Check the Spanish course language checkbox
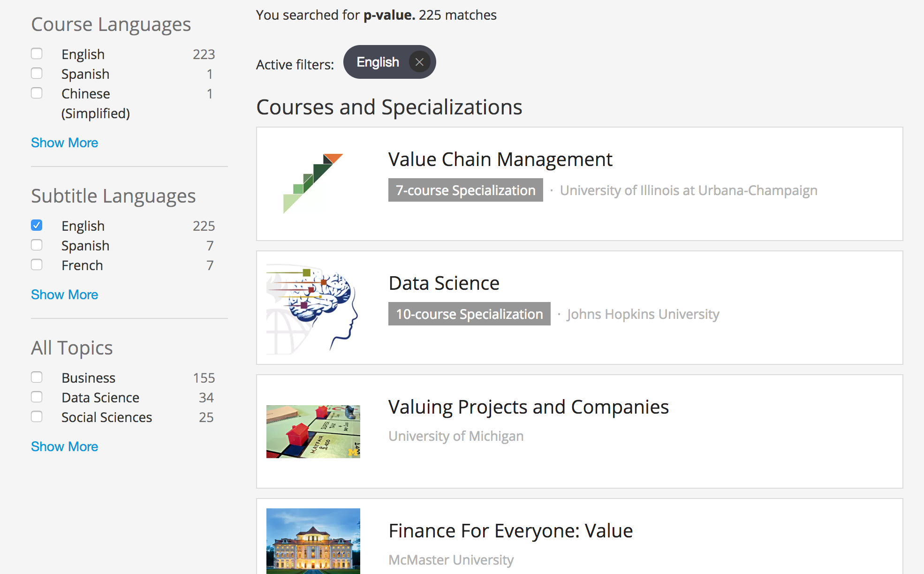 click(x=37, y=74)
